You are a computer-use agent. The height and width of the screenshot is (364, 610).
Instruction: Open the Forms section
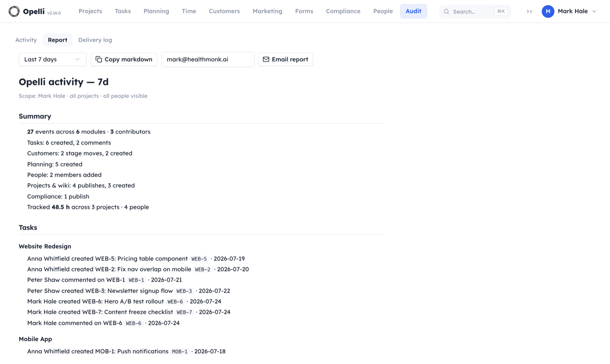click(304, 11)
